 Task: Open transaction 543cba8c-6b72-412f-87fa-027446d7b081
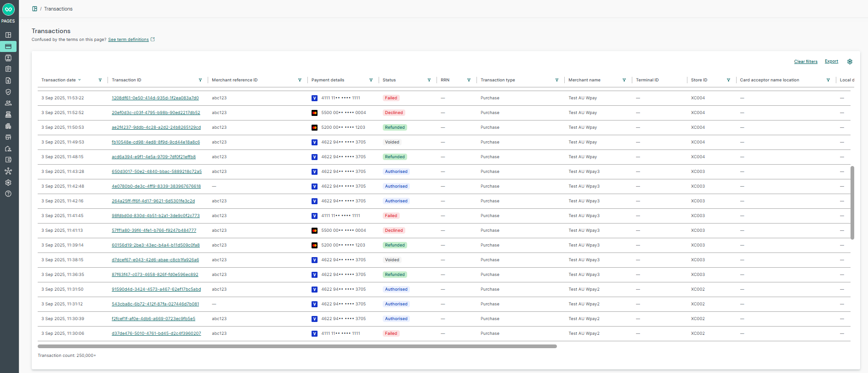pyautogui.click(x=155, y=304)
